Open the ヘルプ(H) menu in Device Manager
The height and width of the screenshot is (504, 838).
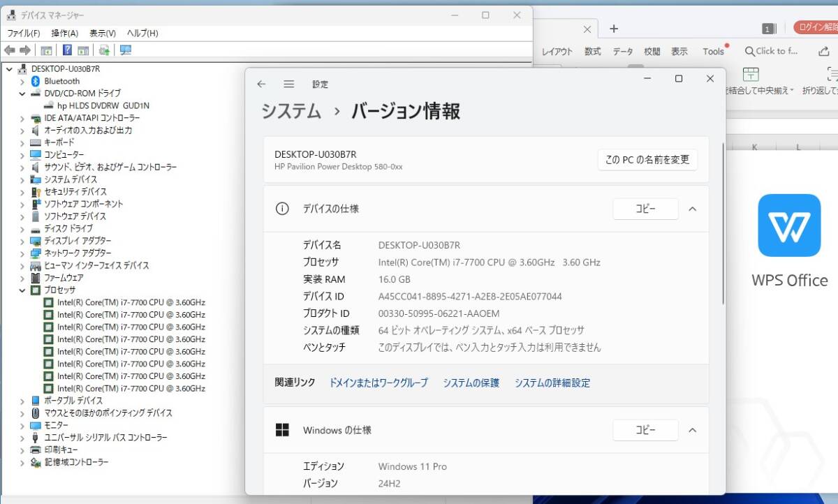click(142, 33)
